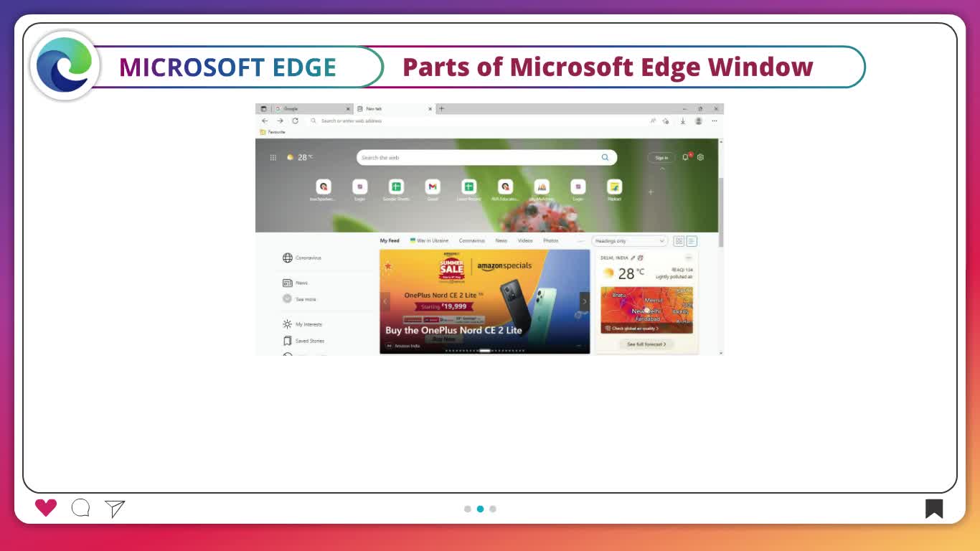
Task: Open the comment bubble icon
Action: pyautogui.click(x=81, y=508)
